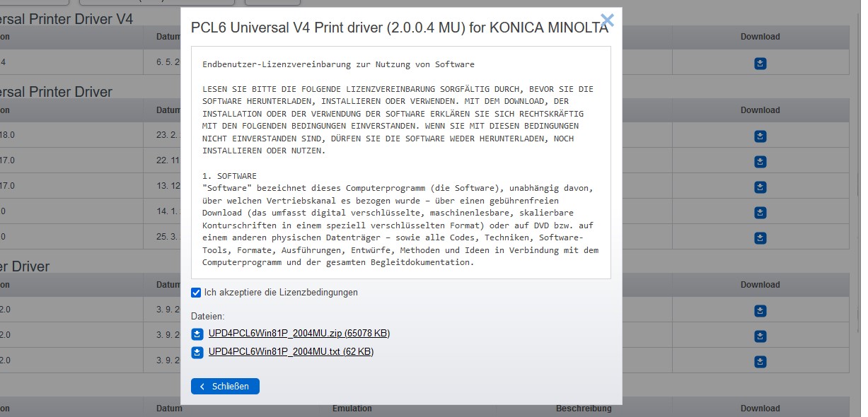The width and height of the screenshot is (868, 417).
Task: Click the 'Dateien:' label
Action: (208, 316)
